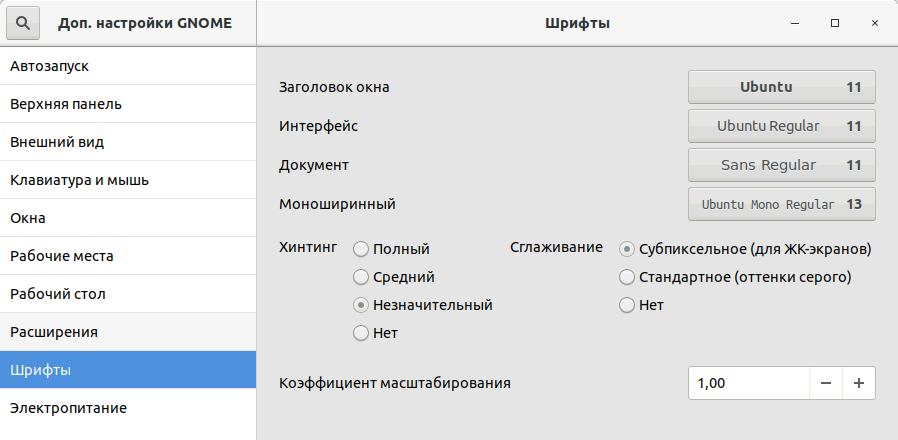Open window title font chooser Ubuntu 11
898x440 pixels.
tap(781, 87)
